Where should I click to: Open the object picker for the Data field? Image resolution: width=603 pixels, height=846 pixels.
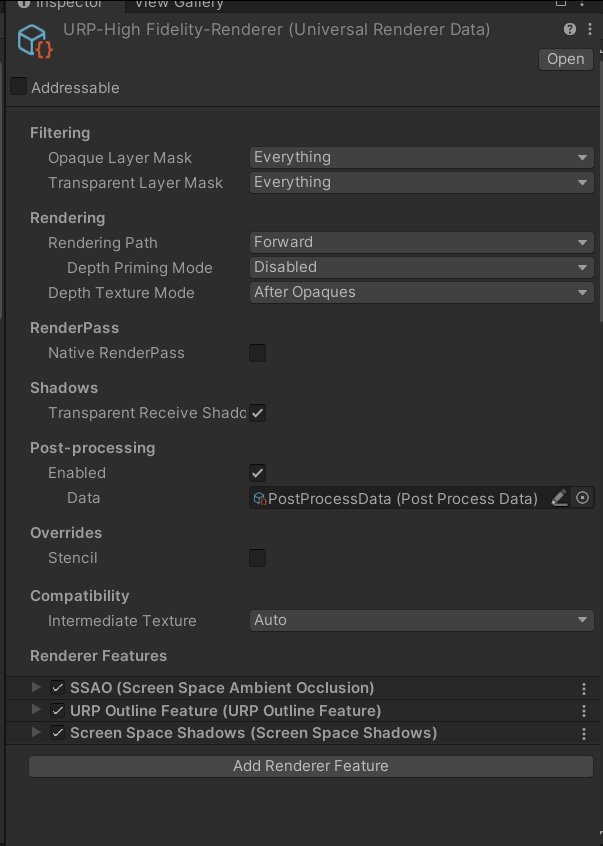(583, 497)
